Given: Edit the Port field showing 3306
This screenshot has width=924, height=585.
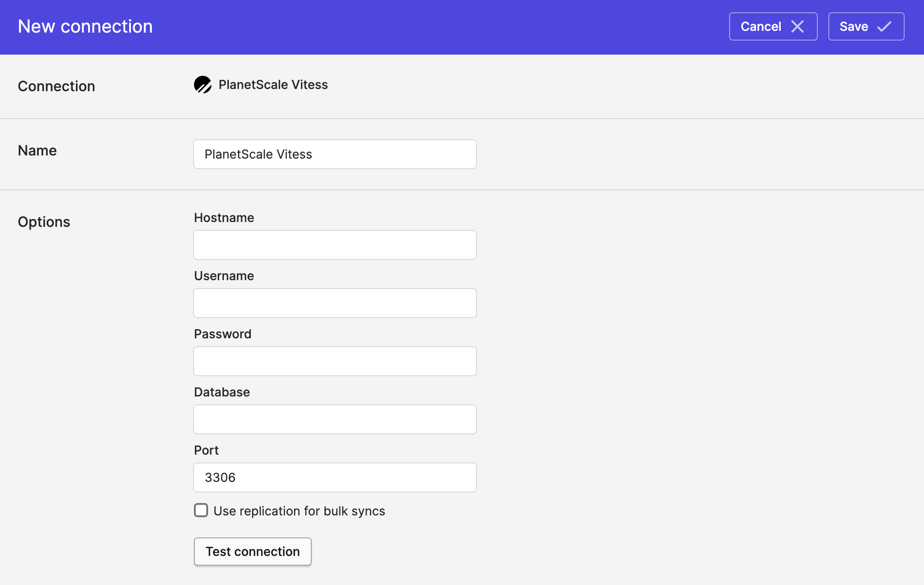Looking at the screenshot, I should [x=335, y=478].
